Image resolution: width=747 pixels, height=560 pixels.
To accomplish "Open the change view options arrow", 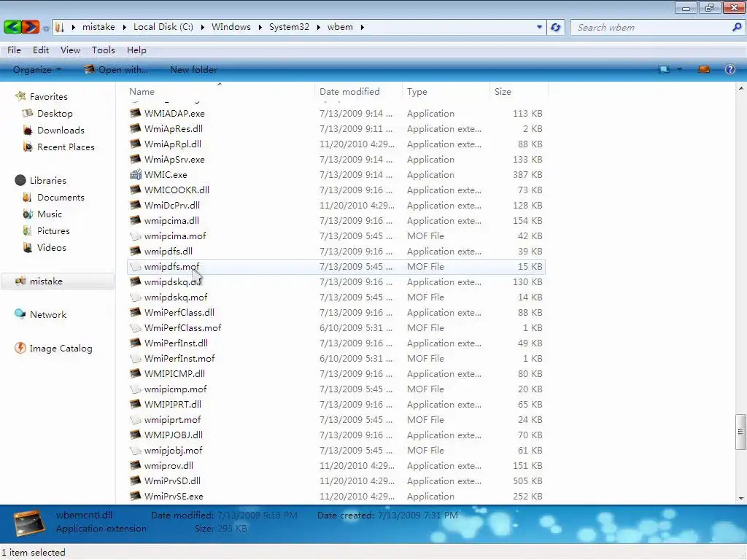I will pos(679,69).
